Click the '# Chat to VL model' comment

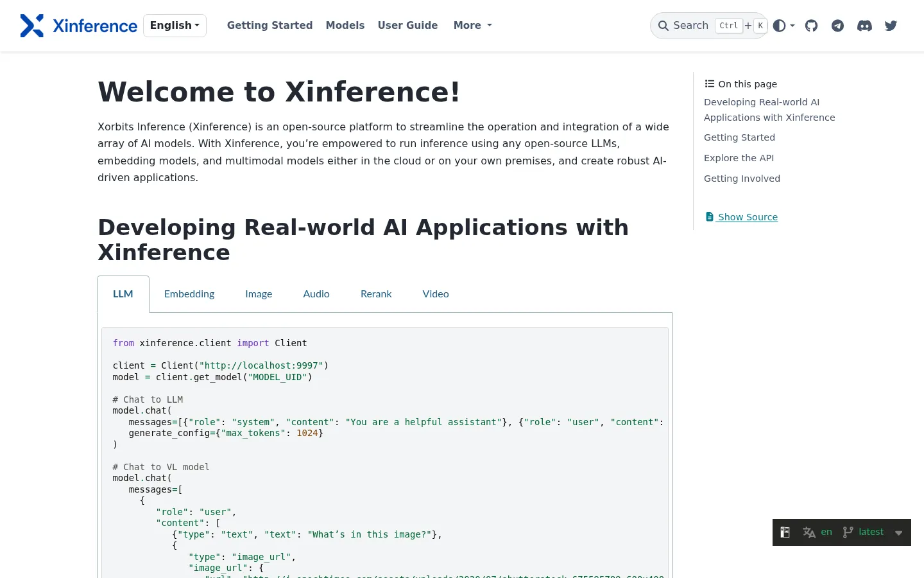click(x=161, y=467)
